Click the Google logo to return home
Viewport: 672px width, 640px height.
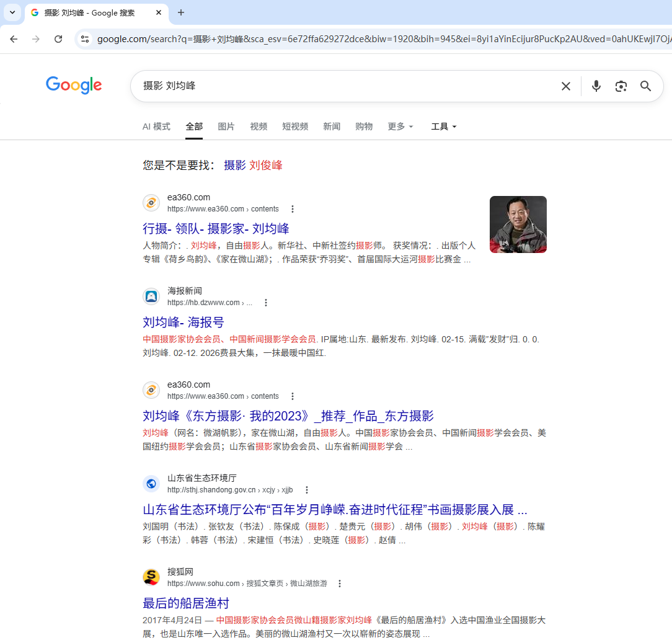click(x=74, y=86)
